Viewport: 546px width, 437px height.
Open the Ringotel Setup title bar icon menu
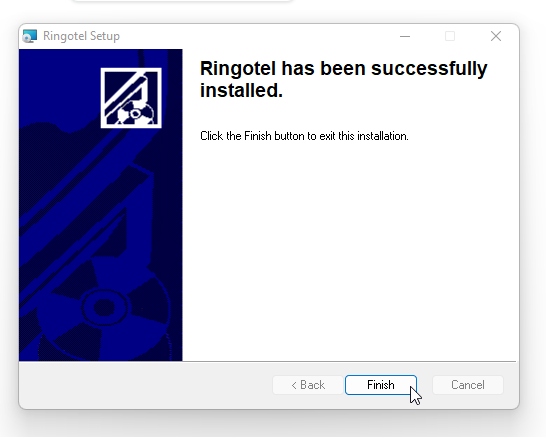click(x=30, y=36)
